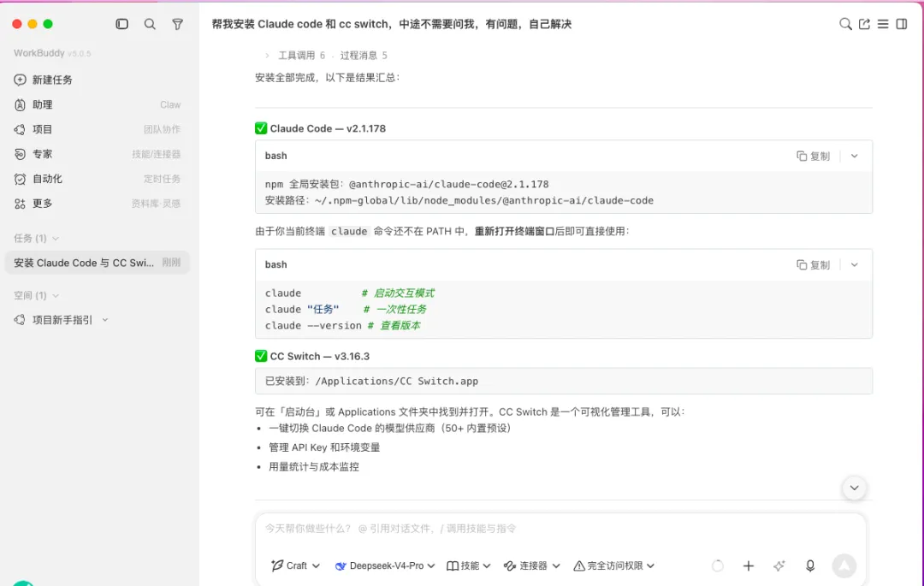Click the 管理 API Key 和环境变量 bullet
Viewport: 924px width, 586px height.
pos(324,447)
